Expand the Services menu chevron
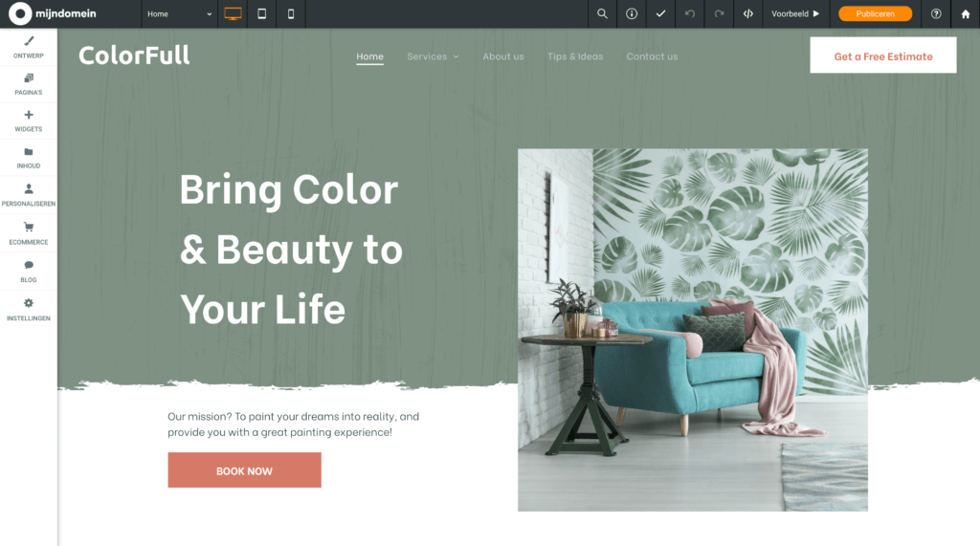The image size is (980, 546). (456, 56)
